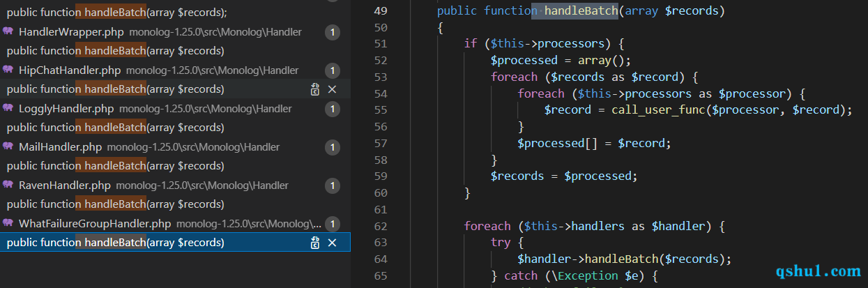The image size is (868, 288).
Task: Click 'foreach ($this->handlers as $handler) {' line
Action: [x=595, y=226]
